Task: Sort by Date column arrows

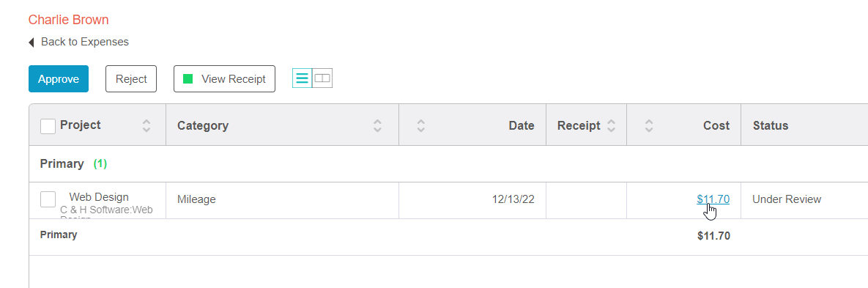Action: 420,125
